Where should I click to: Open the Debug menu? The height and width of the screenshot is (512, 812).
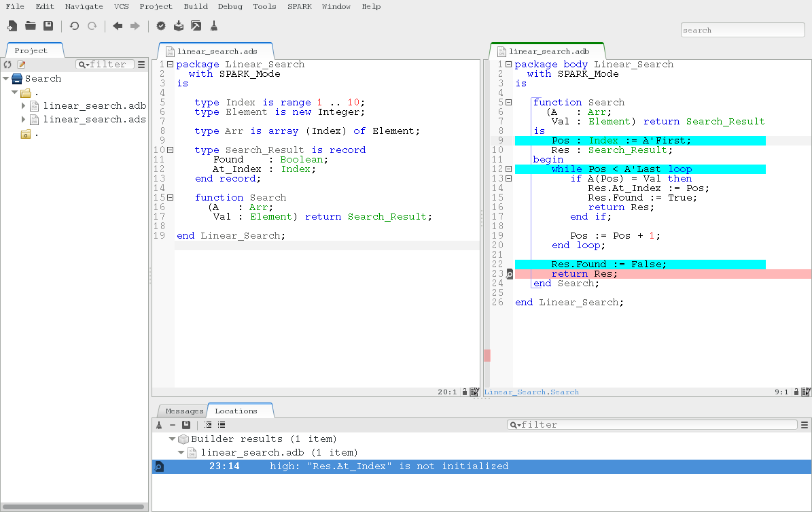tap(230, 6)
